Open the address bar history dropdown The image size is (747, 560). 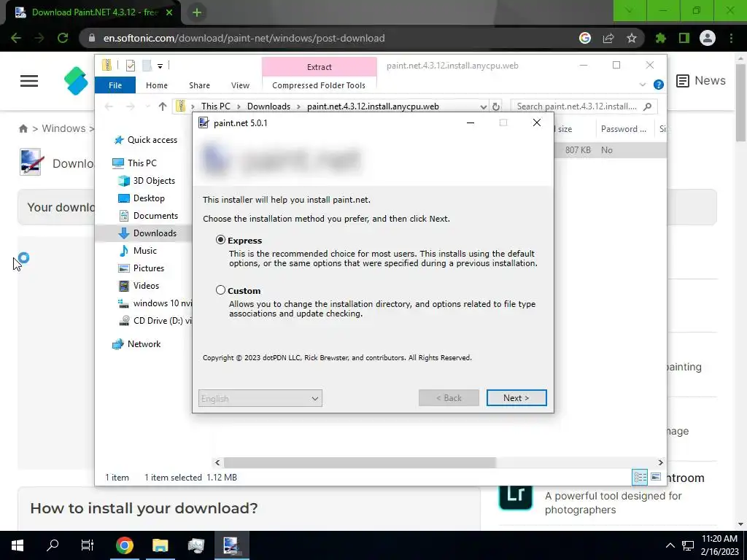(483, 106)
